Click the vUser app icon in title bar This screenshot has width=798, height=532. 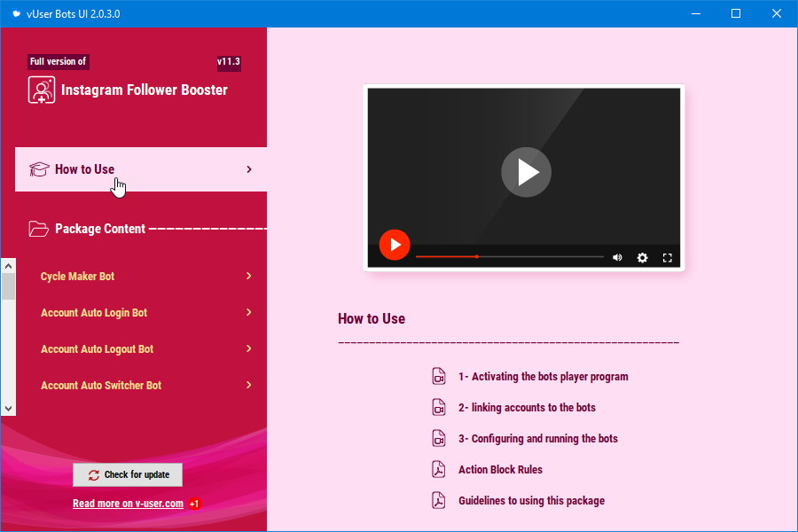pyautogui.click(x=16, y=14)
